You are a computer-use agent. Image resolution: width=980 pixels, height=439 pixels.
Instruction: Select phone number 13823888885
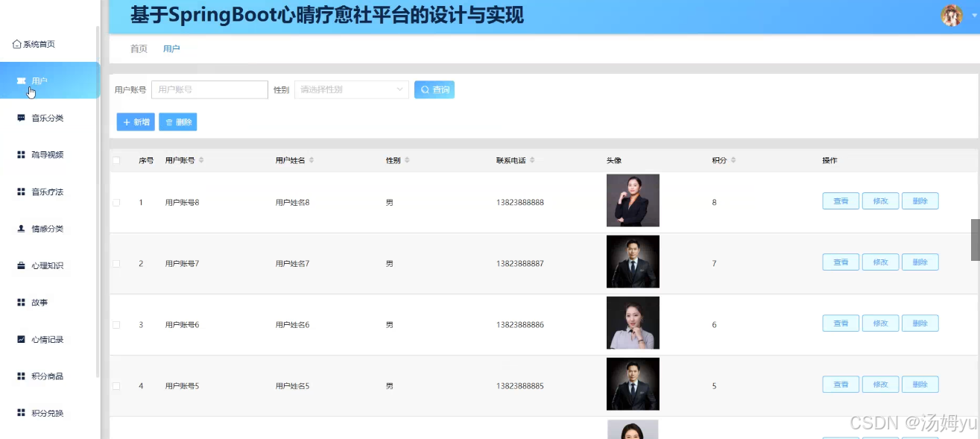click(x=520, y=386)
